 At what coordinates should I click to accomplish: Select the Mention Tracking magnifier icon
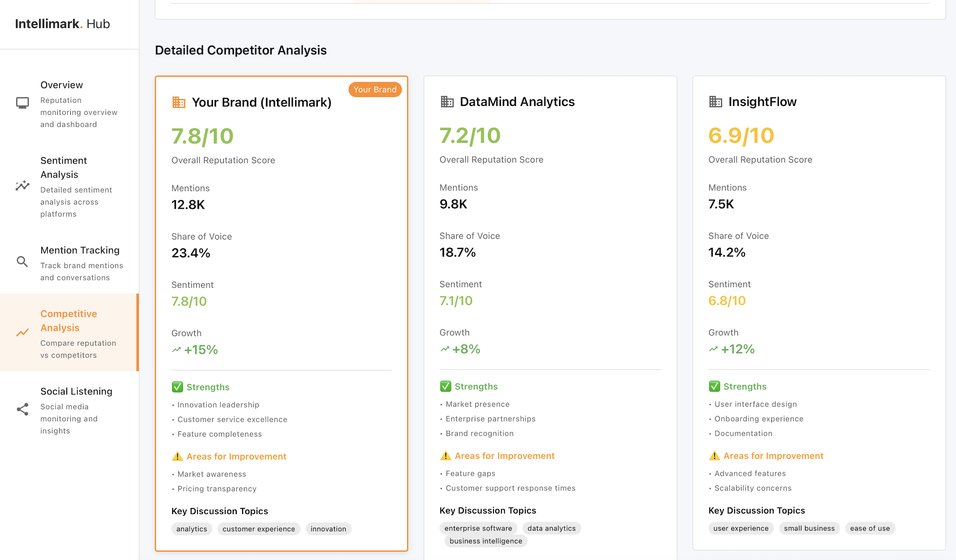coord(22,261)
